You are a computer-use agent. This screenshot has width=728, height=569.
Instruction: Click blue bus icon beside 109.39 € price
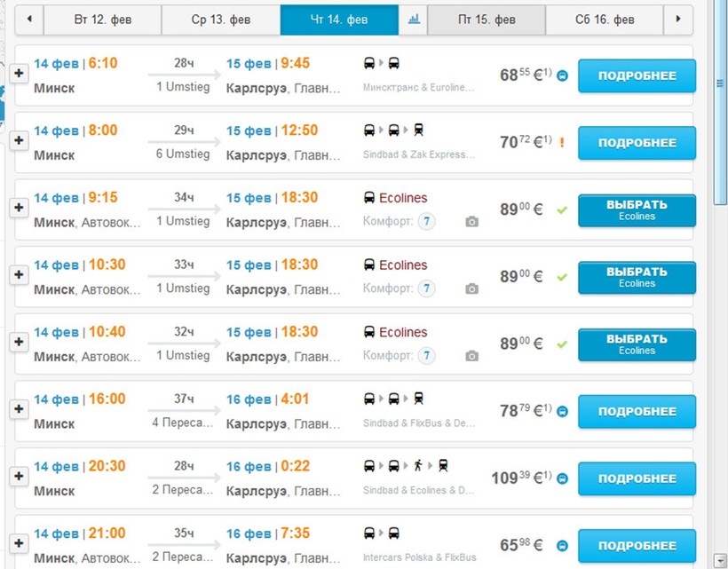tap(562, 478)
